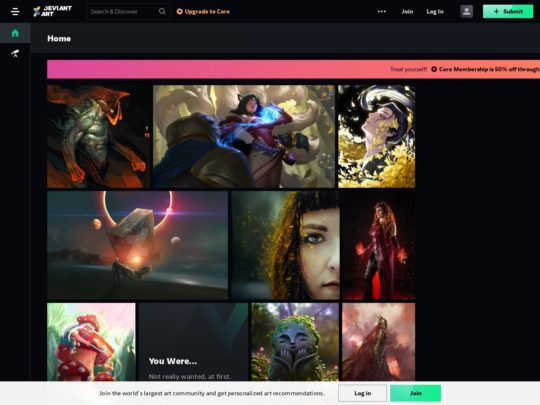Open the woman's face close-up photo
Viewport: 540px width, 405px height.
coord(285,245)
